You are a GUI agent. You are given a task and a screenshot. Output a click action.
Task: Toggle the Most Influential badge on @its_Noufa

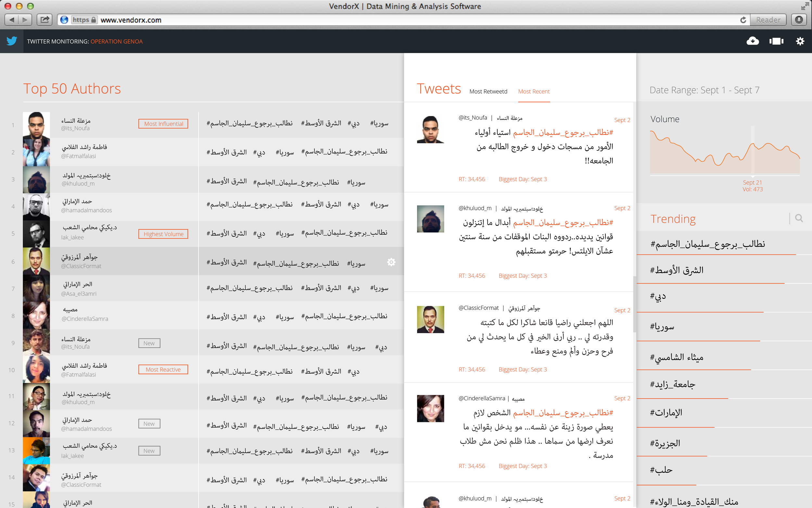pyautogui.click(x=163, y=124)
